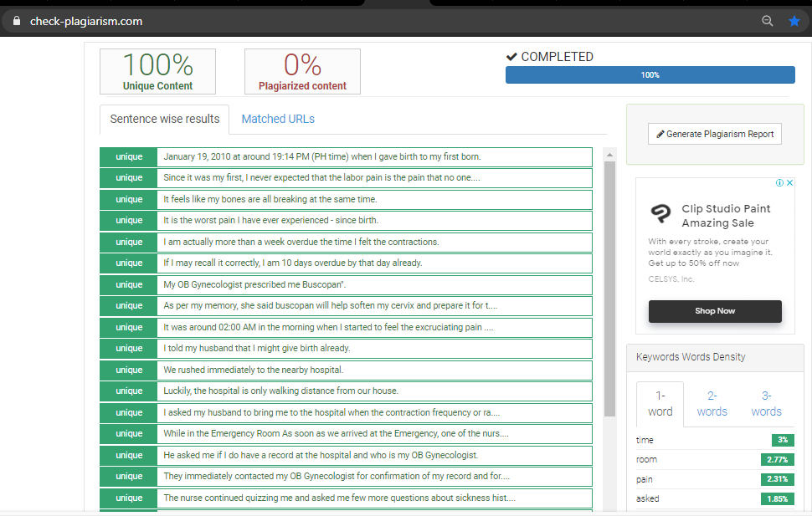The height and width of the screenshot is (516, 812).
Task: Click sentence 'While in the Emergency Room'
Action: 336,434
